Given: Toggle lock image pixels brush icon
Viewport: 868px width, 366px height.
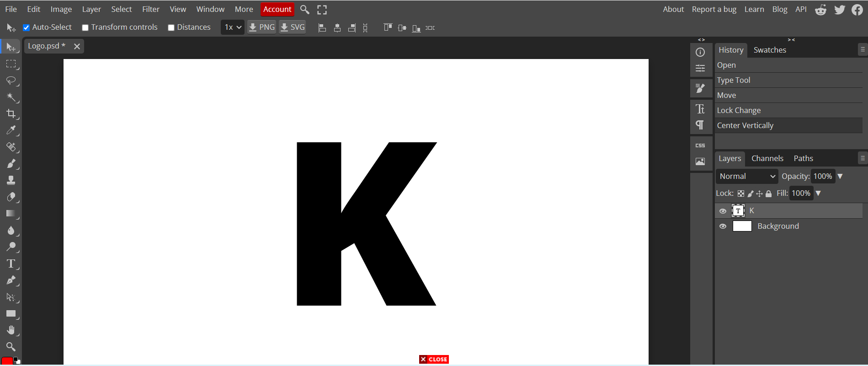Looking at the screenshot, I should (x=751, y=194).
